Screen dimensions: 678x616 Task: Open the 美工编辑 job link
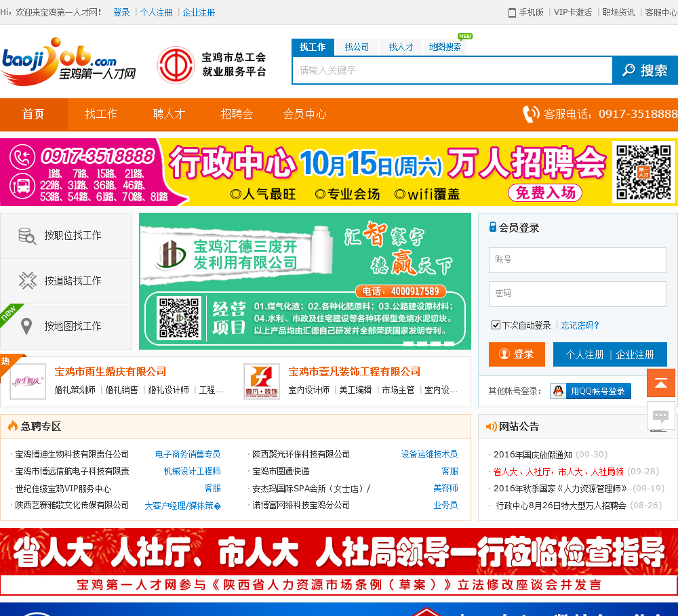click(x=355, y=390)
